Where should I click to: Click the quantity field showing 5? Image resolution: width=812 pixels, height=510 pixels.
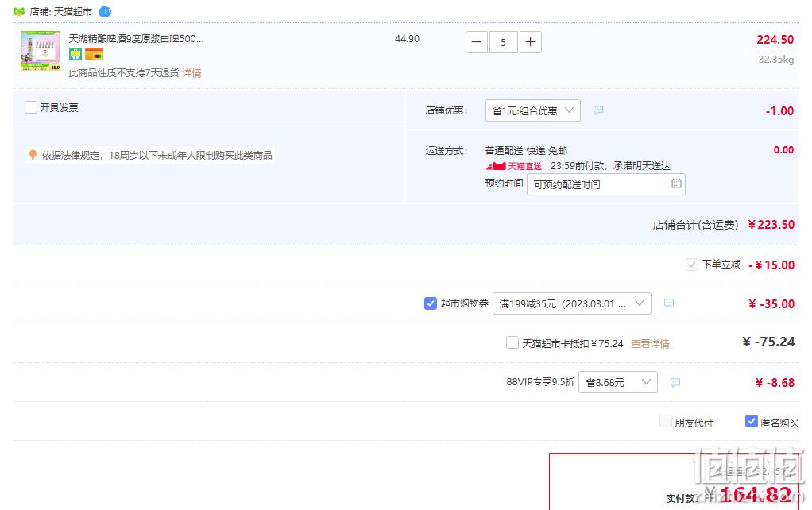click(x=504, y=42)
